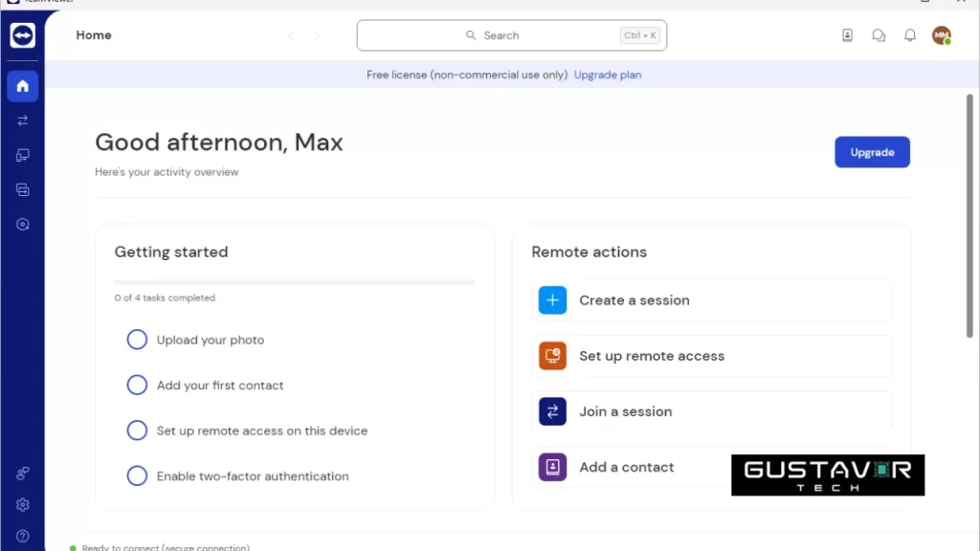Click the TeamViewer logo in the sidebar
This screenshot has width=980, height=551.
[23, 35]
